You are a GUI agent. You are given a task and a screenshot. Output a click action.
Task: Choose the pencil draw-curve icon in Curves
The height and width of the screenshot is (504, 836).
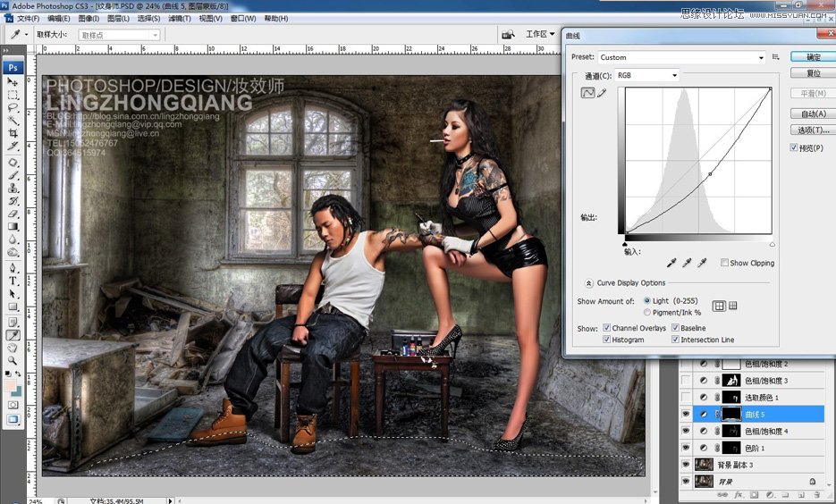tap(602, 93)
